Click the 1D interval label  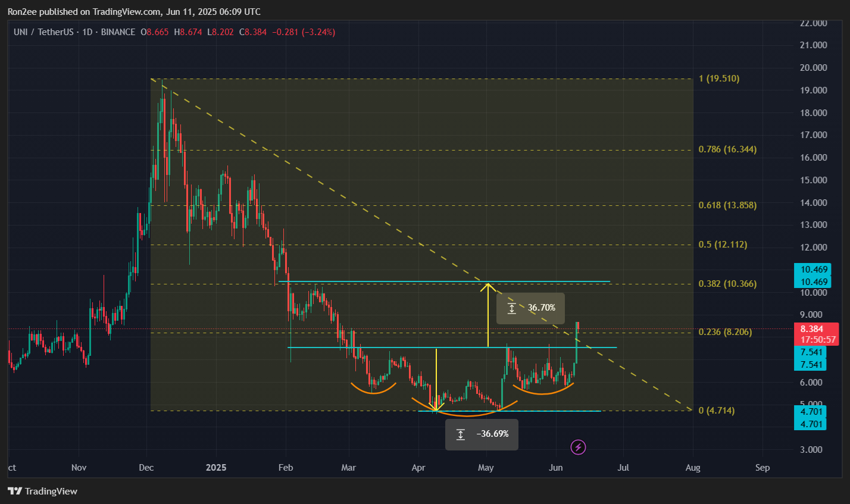point(87,32)
